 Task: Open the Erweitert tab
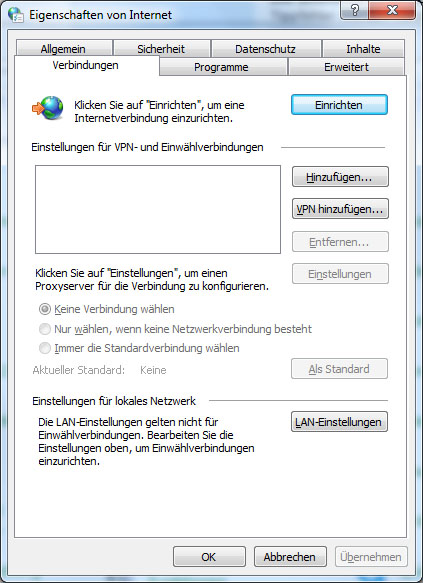(x=346, y=67)
